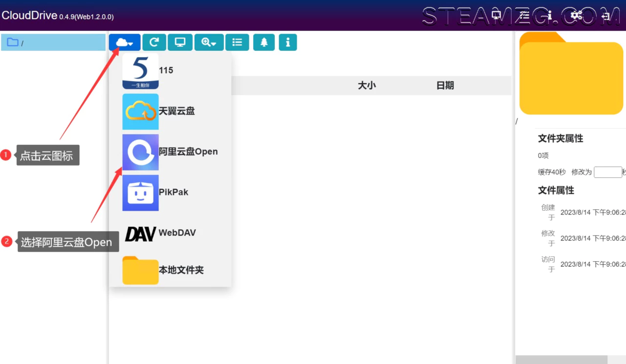This screenshot has width=626, height=364.
Task: Click the 大小 column header
Action: click(367, 86)
